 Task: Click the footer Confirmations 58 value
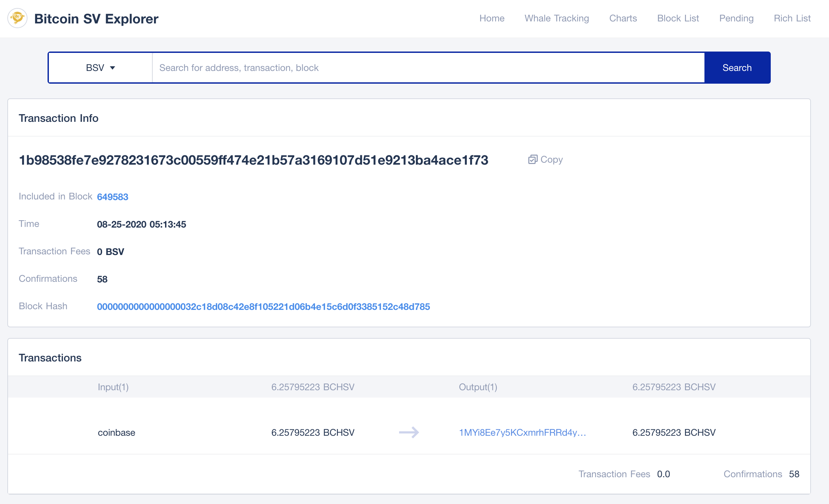point(794,474)
